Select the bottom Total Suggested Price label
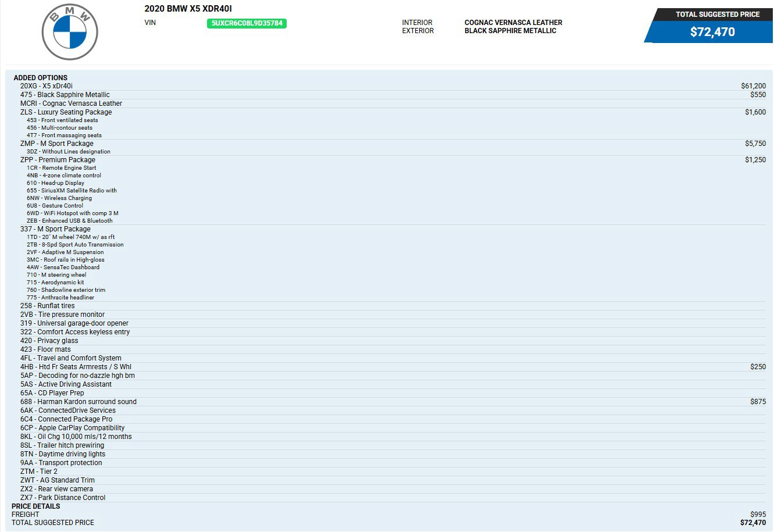 click(52, 523)
